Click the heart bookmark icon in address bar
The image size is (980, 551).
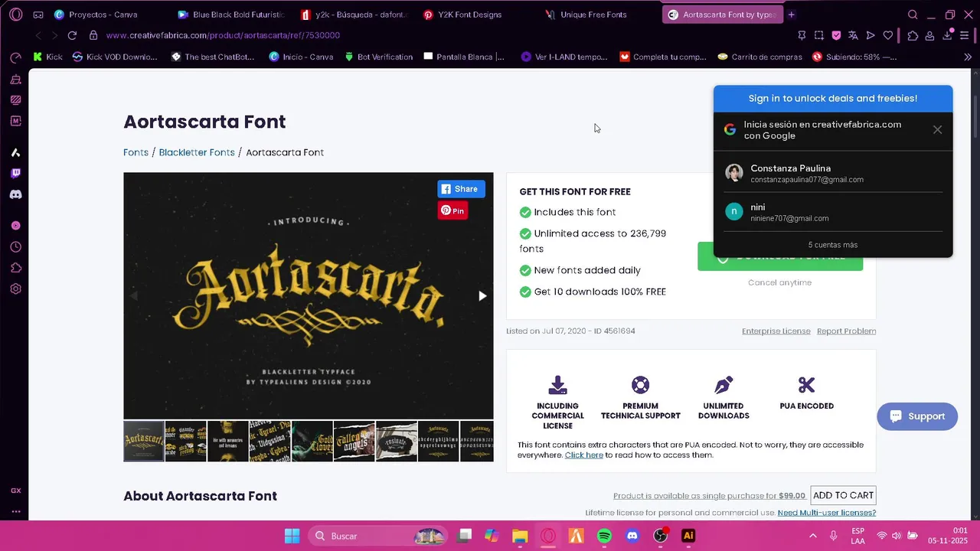tap(888, 35)
